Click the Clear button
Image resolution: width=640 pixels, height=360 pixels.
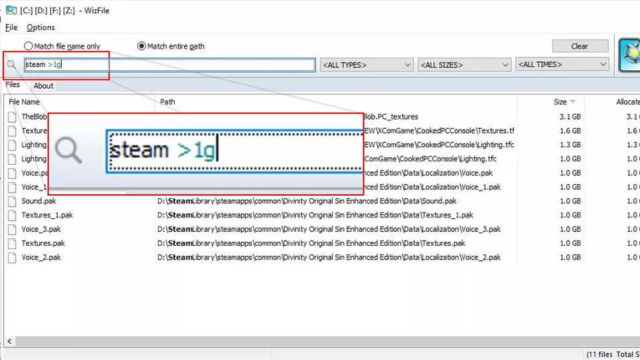(x=580, y=46)
